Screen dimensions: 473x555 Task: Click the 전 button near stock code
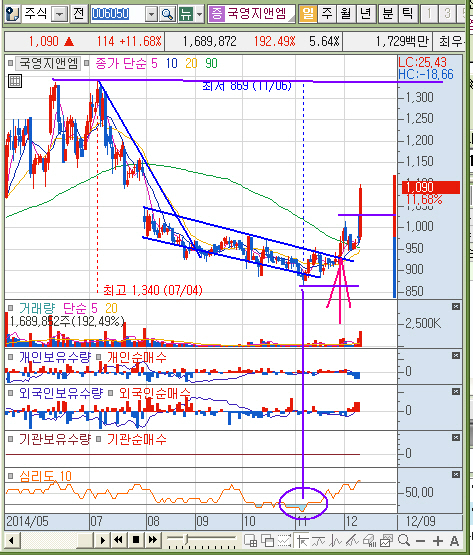pyautogui.click(x=79, y=14)
